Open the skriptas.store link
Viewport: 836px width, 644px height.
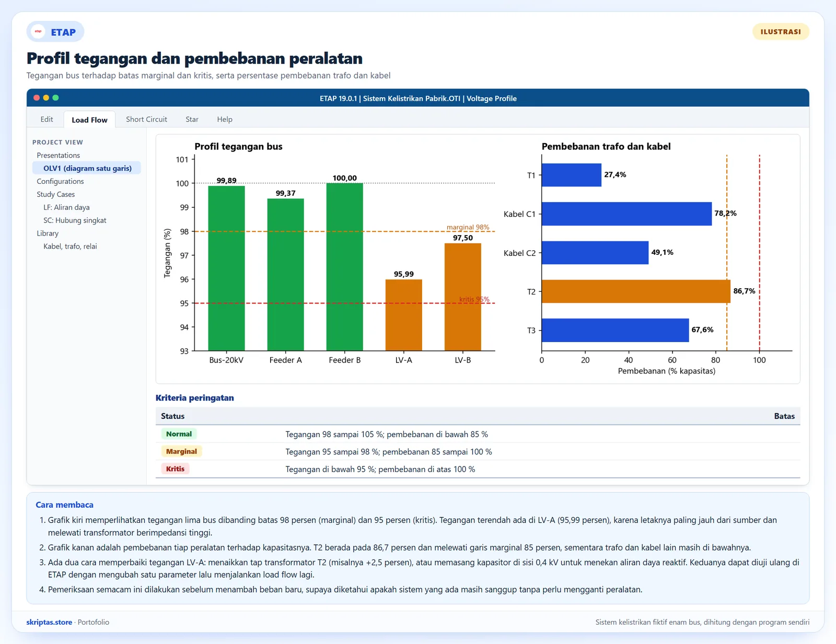pos(49,622)
